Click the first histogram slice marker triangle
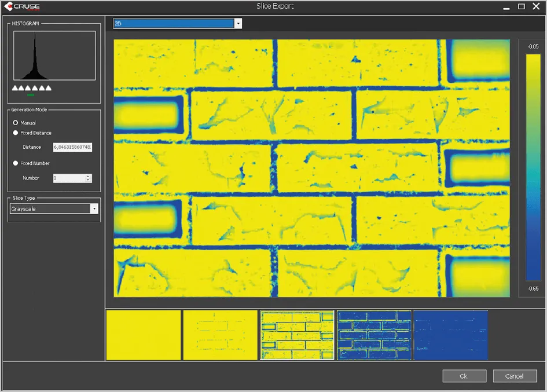Screen dimensions: 547x392 click(x=15, y=88)
